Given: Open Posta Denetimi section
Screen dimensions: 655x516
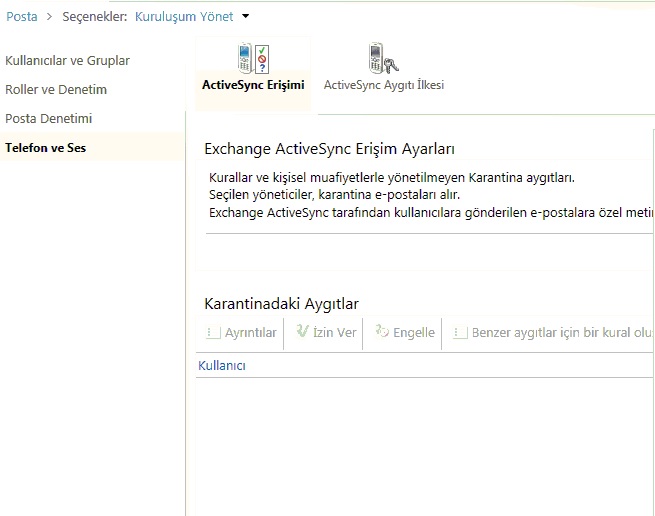Looking at the screenshot, I should pyautogui.click(x=48, y=119).
